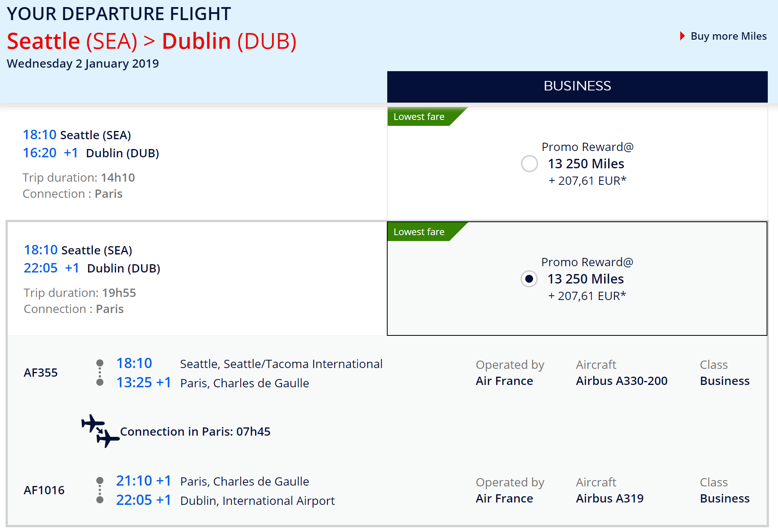Viewport: 778px width, 532px height.
Task: Select the 22:05 arrival flight fare radio button
Action: point(529,279)
